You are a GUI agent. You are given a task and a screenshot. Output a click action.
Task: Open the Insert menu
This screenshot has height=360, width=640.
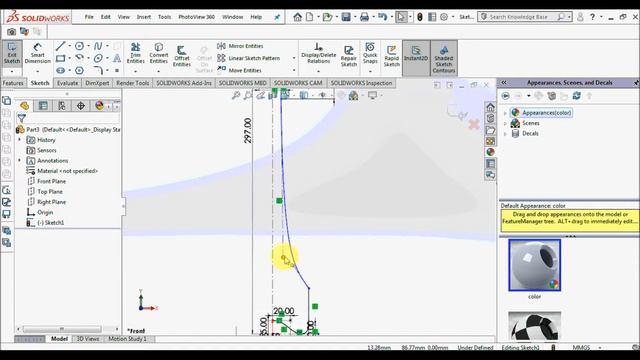(x=144, y=17)
